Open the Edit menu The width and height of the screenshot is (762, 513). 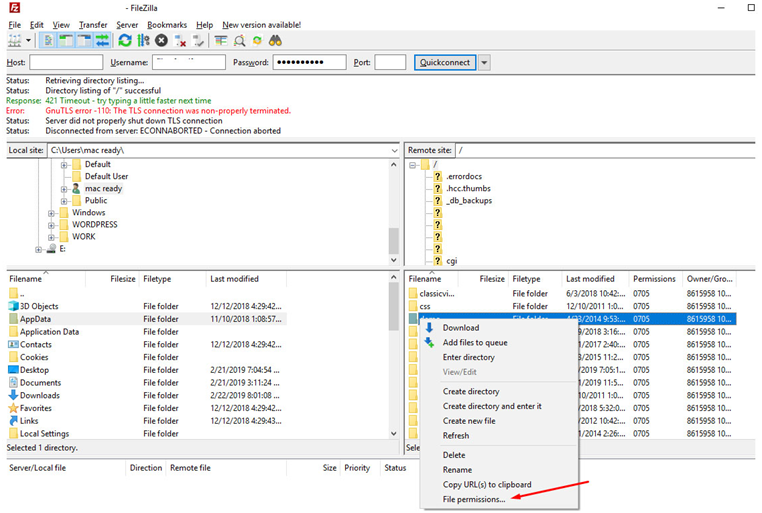pyautogui.click(x=36, y=25)
